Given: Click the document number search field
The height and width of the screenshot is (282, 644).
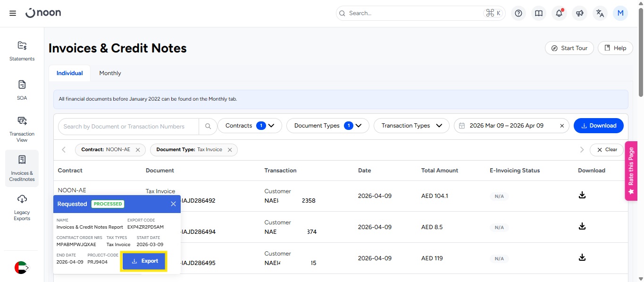Looking at the screenshot, I should tap(127, 126).
